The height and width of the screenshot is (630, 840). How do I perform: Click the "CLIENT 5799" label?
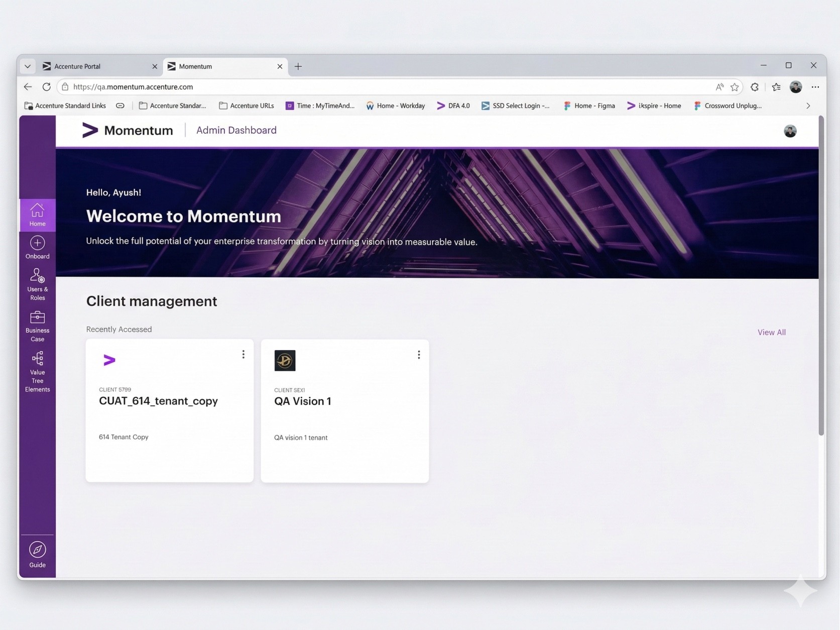click(115, 389)
